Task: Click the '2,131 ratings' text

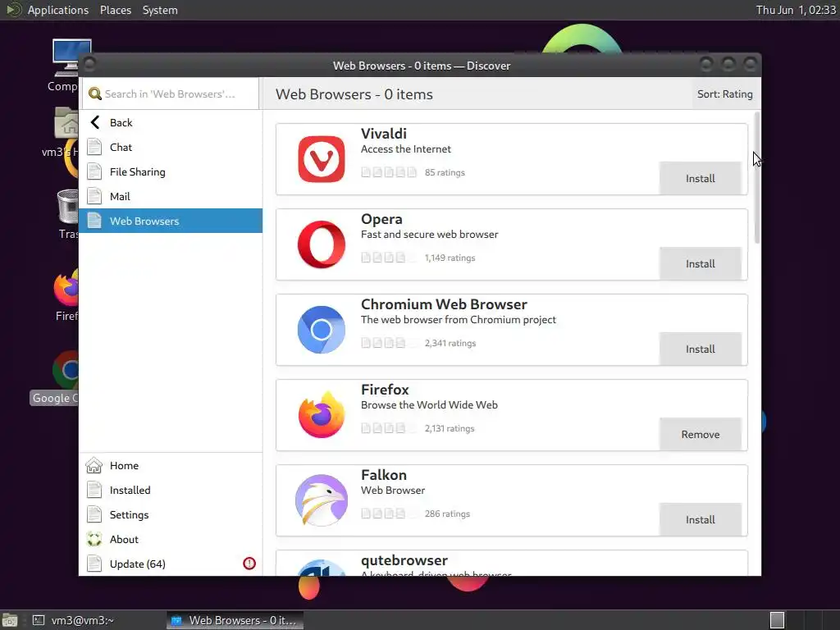Action: click(450, 428)
